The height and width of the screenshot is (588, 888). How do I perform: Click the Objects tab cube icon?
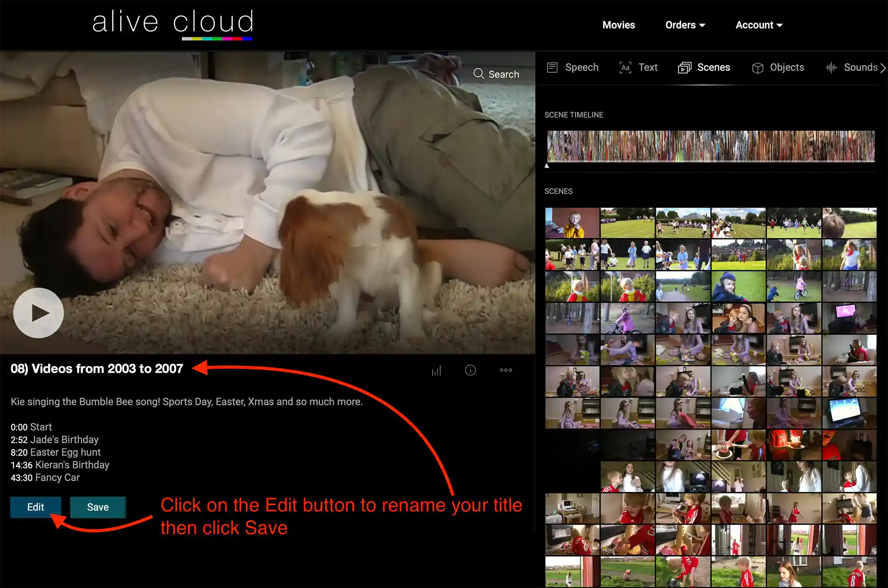tap(758, 68)
